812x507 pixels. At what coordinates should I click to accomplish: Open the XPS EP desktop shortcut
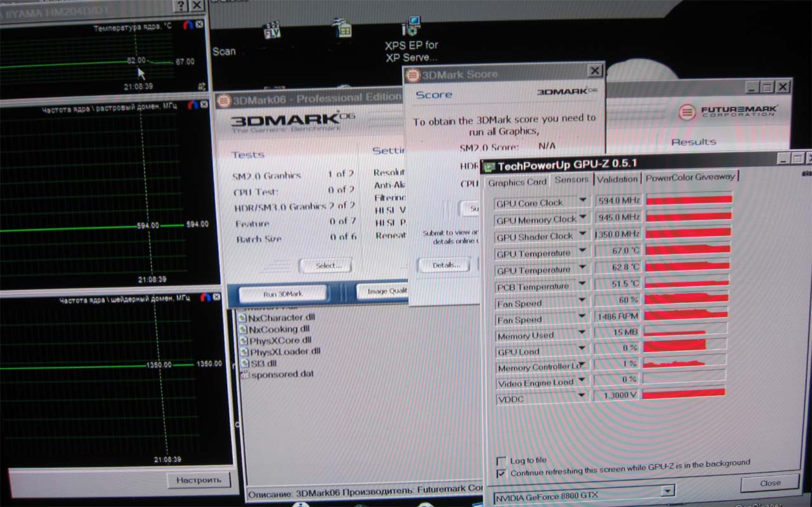pos(411,27)
